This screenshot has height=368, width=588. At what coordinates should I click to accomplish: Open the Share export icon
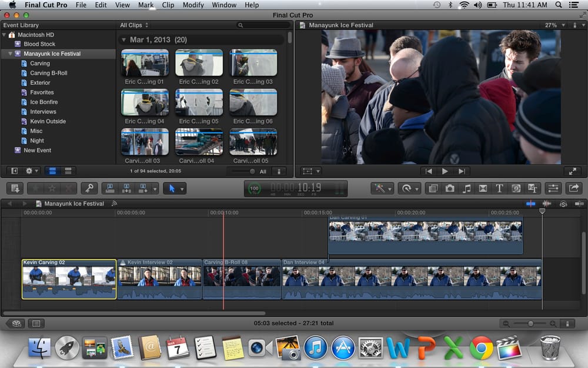[574, 188]
